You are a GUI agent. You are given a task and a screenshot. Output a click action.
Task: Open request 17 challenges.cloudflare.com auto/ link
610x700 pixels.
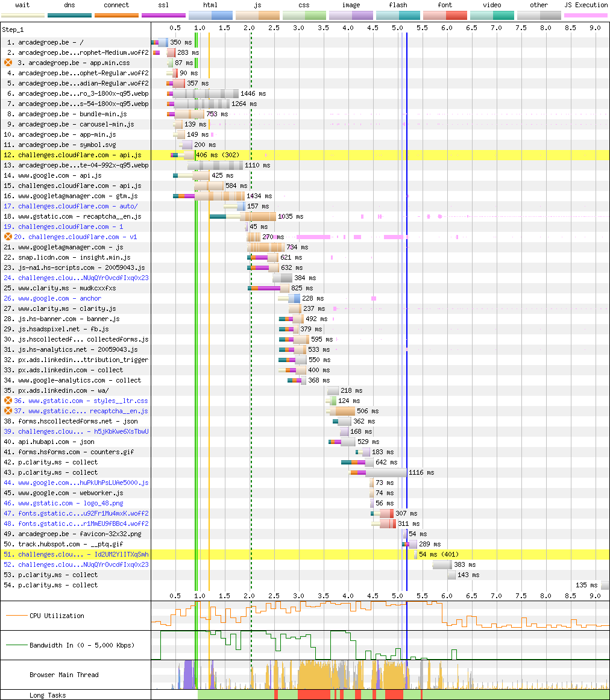(71, 206)
